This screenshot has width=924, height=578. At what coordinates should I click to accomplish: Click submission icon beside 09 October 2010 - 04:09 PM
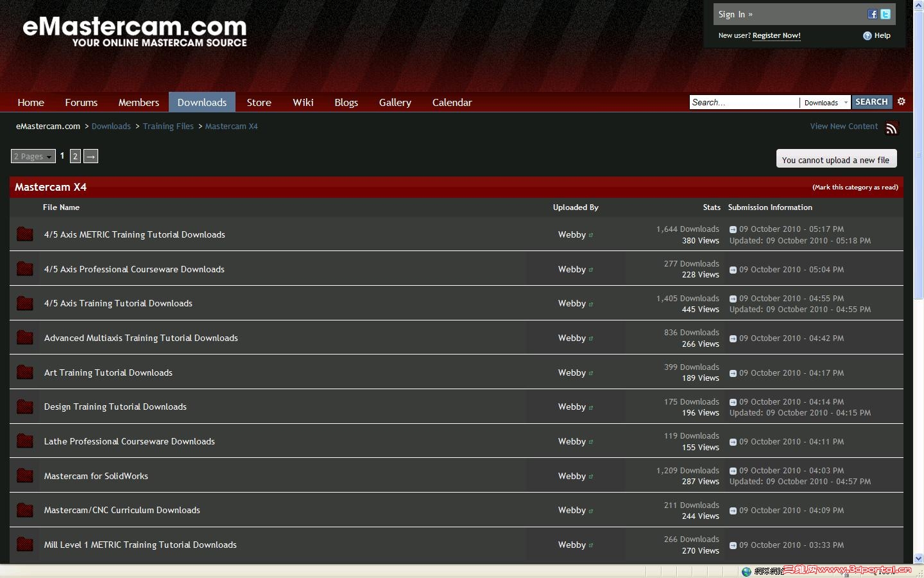coord(733,511)
